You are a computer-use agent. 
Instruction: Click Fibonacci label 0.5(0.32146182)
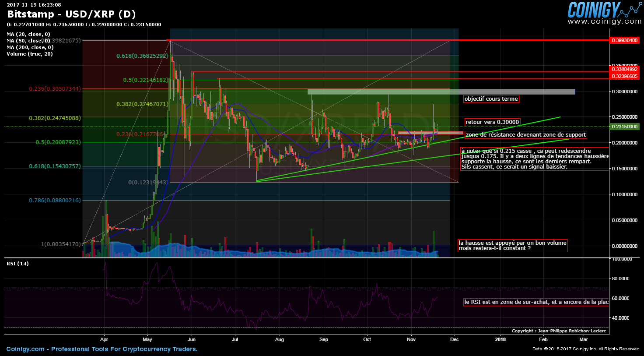click(x=146, y=80)
